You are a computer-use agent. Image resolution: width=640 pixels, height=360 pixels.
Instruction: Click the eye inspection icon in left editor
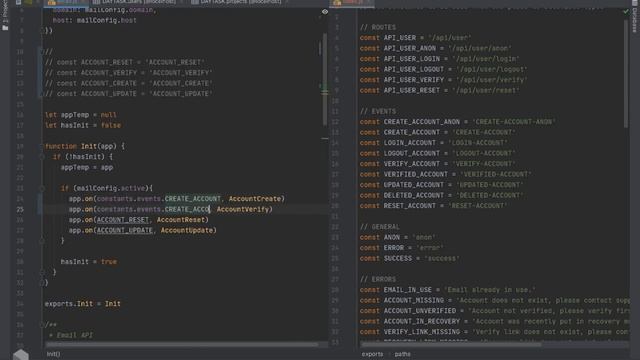click(325, 12)
